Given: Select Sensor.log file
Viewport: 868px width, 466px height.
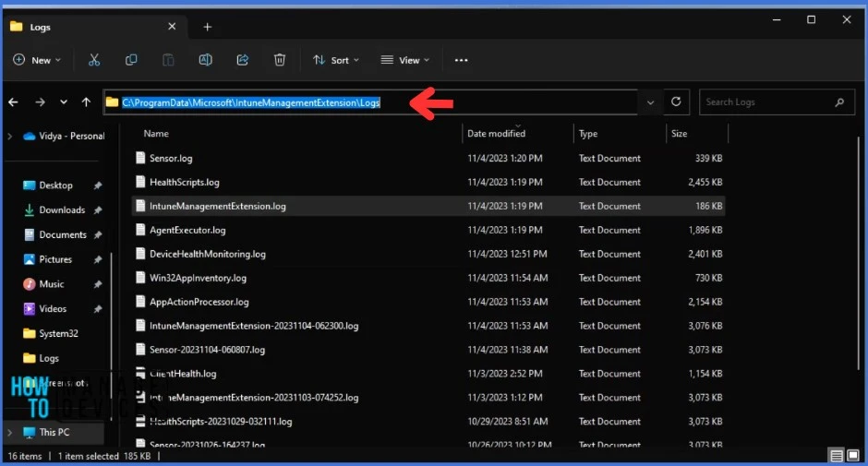Looking at the screenshot, I should tap(428, 159).
